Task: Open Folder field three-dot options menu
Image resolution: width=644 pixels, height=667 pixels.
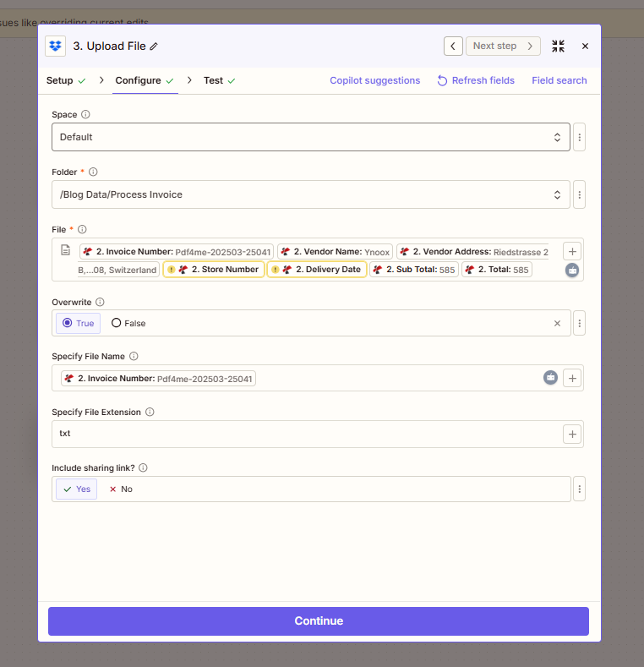Action: click(x=579, y=194)
